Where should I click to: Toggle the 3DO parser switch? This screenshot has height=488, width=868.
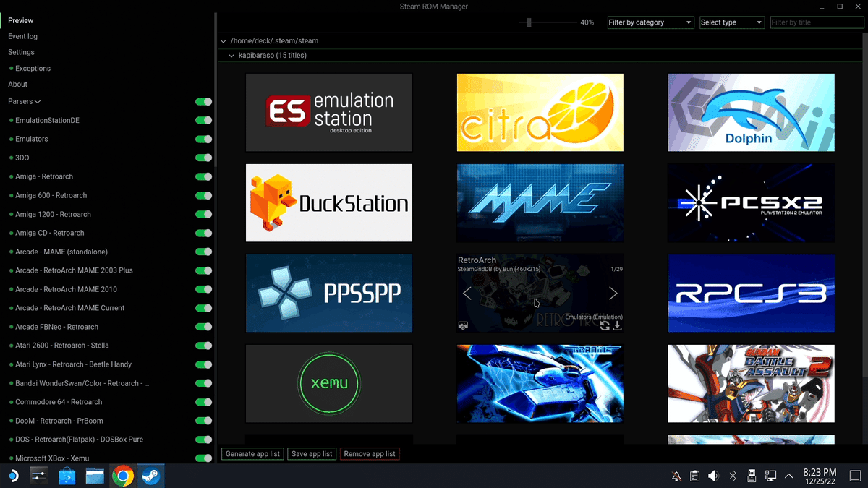(203, 158)
